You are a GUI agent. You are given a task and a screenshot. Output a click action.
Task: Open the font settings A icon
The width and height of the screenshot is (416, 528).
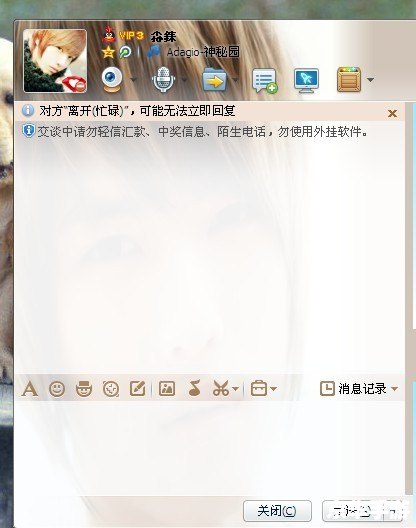click(30, 389)
